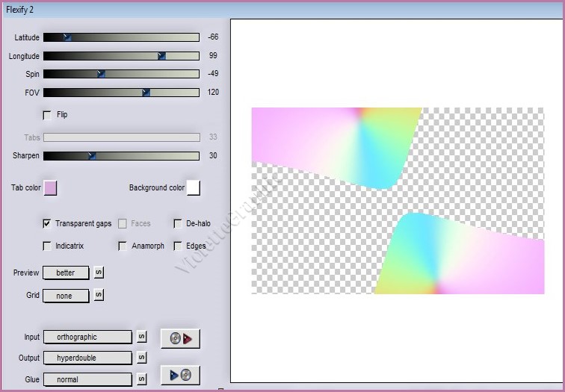The width and height of the screenshot is (565, 392).
Task: Click the save settings disc icon button
Action: [180, 375]
